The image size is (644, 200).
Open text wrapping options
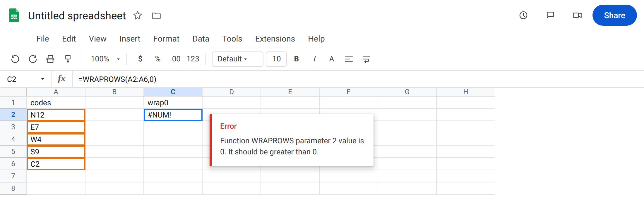(366, 59)
